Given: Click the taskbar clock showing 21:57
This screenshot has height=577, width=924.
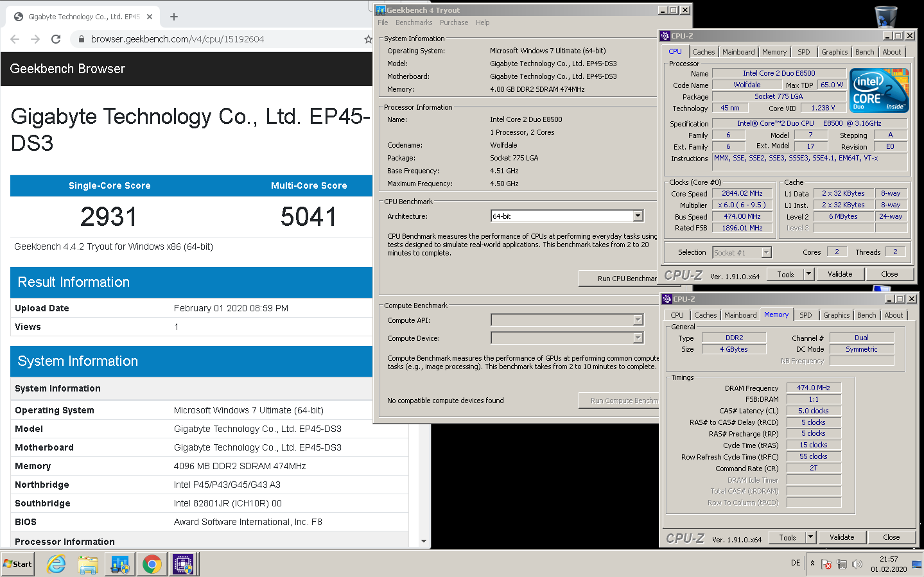Looking at the screenshot, I should tap(889, 564).
